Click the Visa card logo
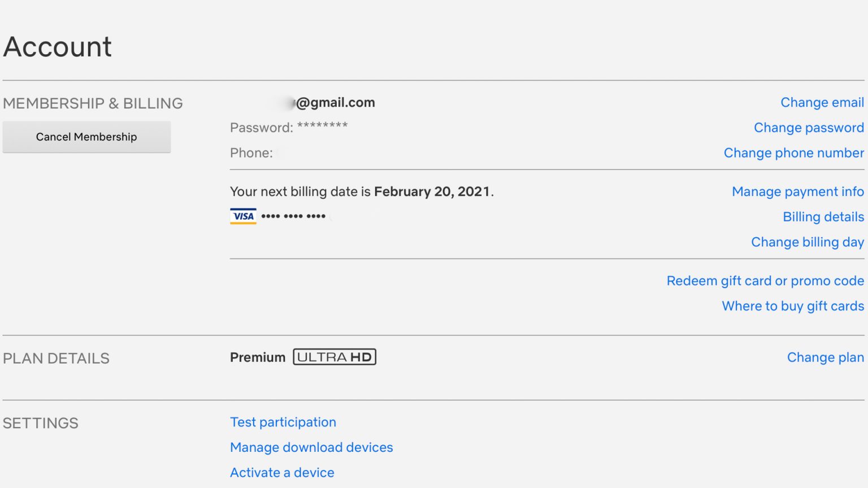 tap(243, 216)
